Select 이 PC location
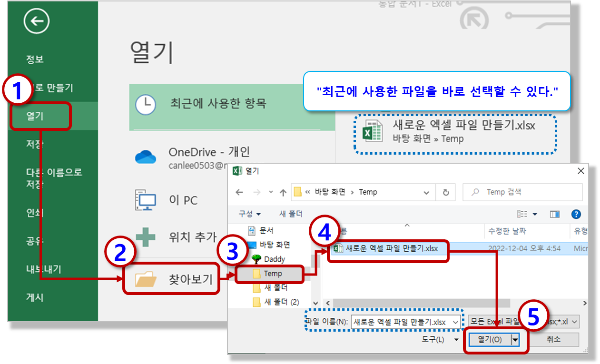 [x=183, y=200]
